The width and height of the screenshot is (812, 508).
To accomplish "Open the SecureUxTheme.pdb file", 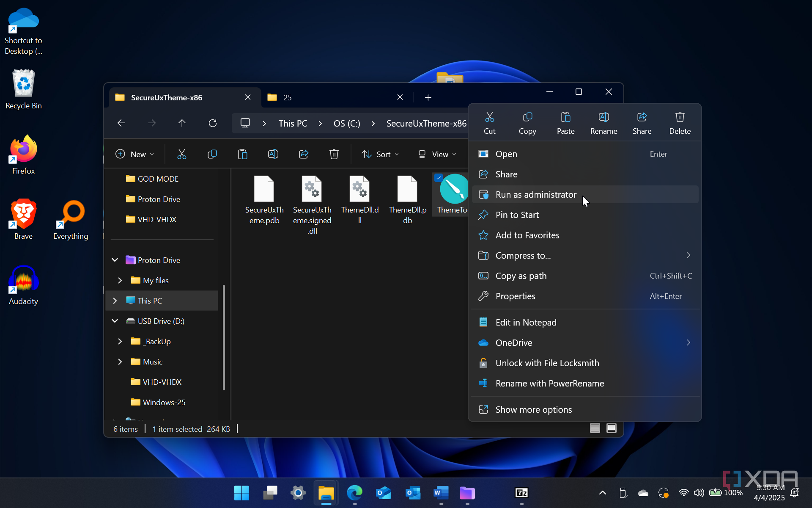I will point(264,199).
